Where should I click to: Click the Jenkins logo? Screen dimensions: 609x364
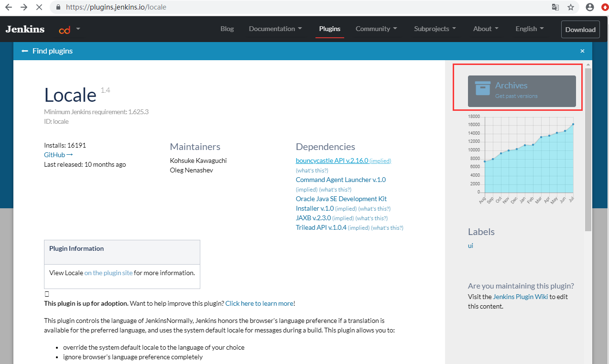coord(25,29)
